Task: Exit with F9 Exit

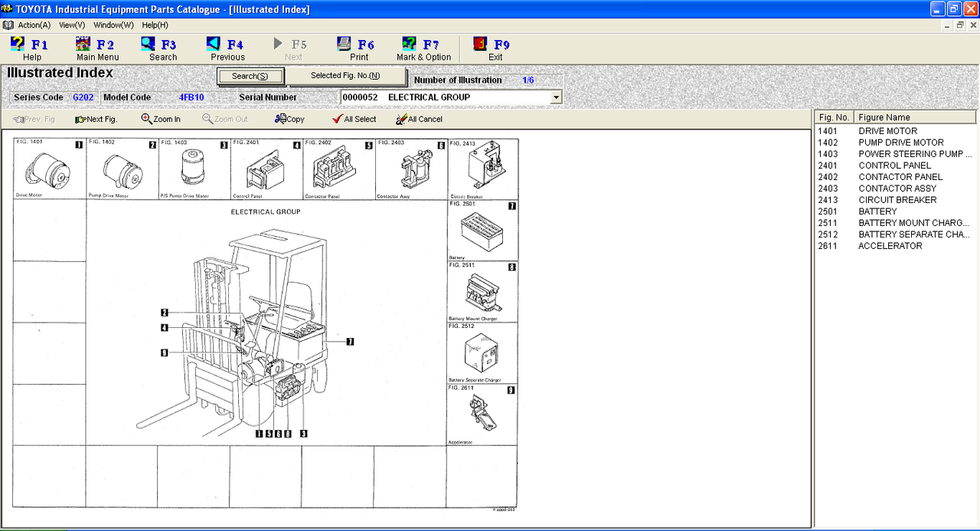Action: [495, 50]
